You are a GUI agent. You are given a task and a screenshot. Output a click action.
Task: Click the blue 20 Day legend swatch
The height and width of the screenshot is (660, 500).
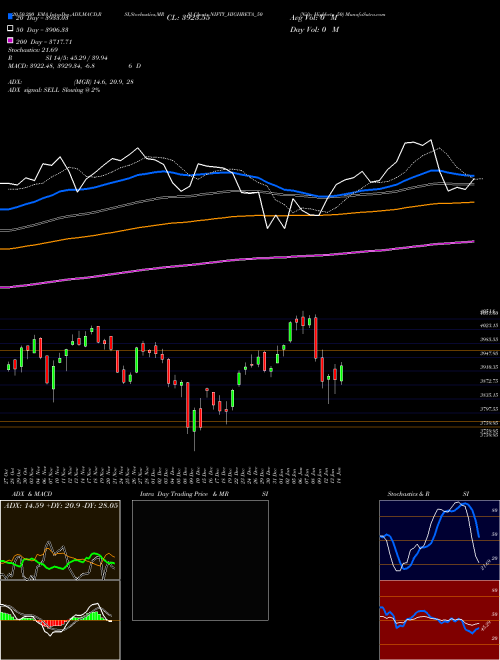coord(10,17)
